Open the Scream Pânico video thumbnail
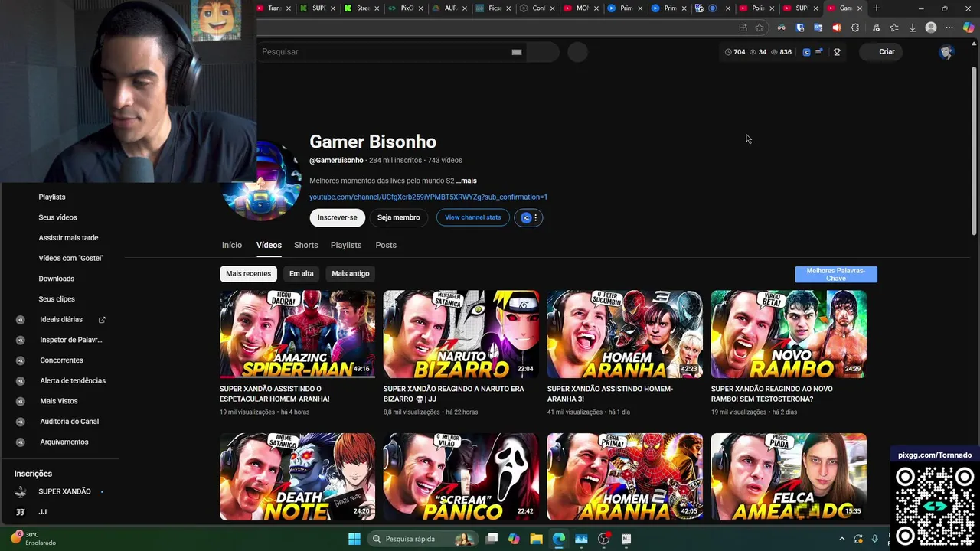 pos(461,476)
